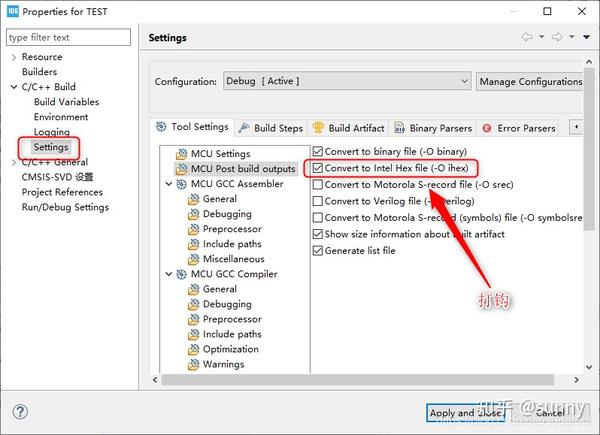The width and height of the screenshot is (600, 435).
Task: Click the MCU Settings tree icon
Action: click(x=182, y=154)
